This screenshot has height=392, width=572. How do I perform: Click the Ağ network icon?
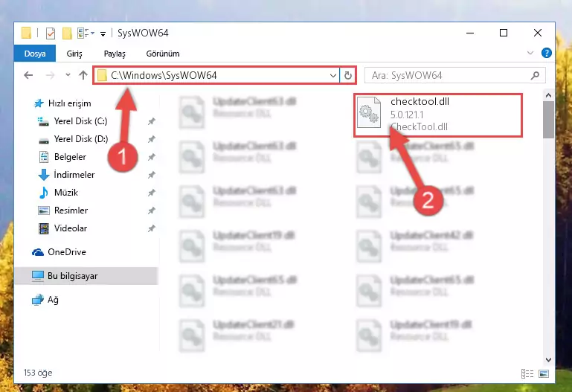click(38, 300)
